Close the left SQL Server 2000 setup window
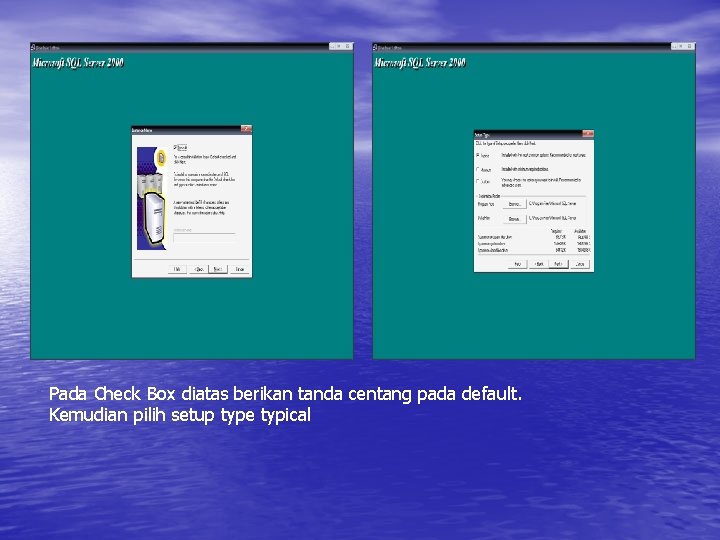Viewport: 720px width, 540px height. tap(348, 46)
